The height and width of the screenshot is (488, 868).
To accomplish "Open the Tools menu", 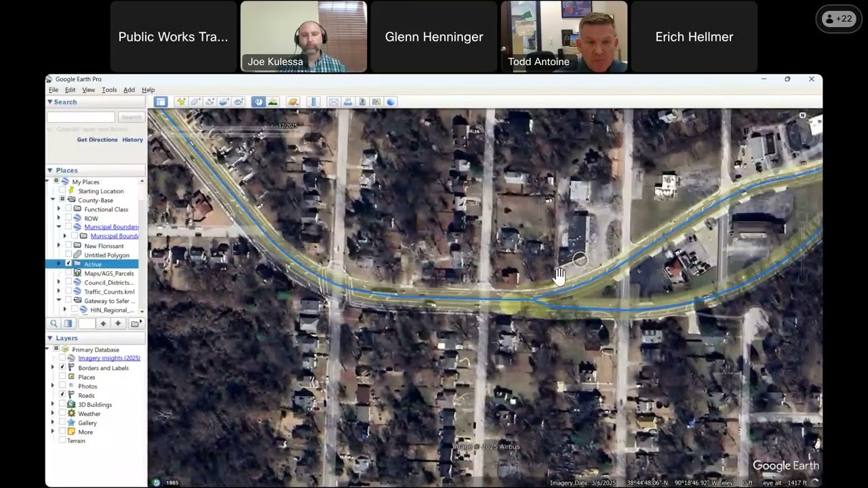I will pyautogui.click(x=109, y=89).
